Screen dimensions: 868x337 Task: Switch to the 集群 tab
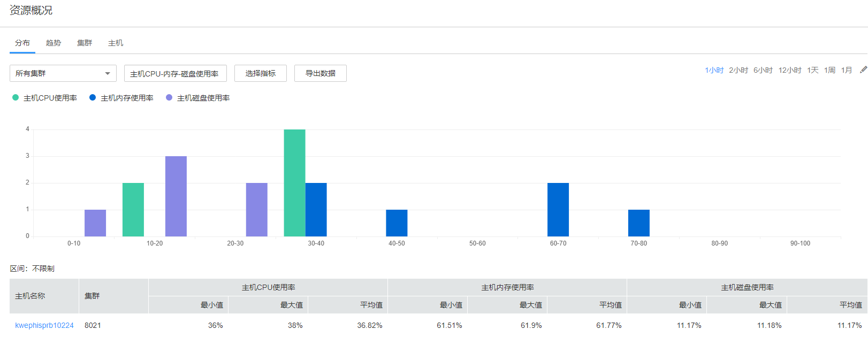pos(85,43)
